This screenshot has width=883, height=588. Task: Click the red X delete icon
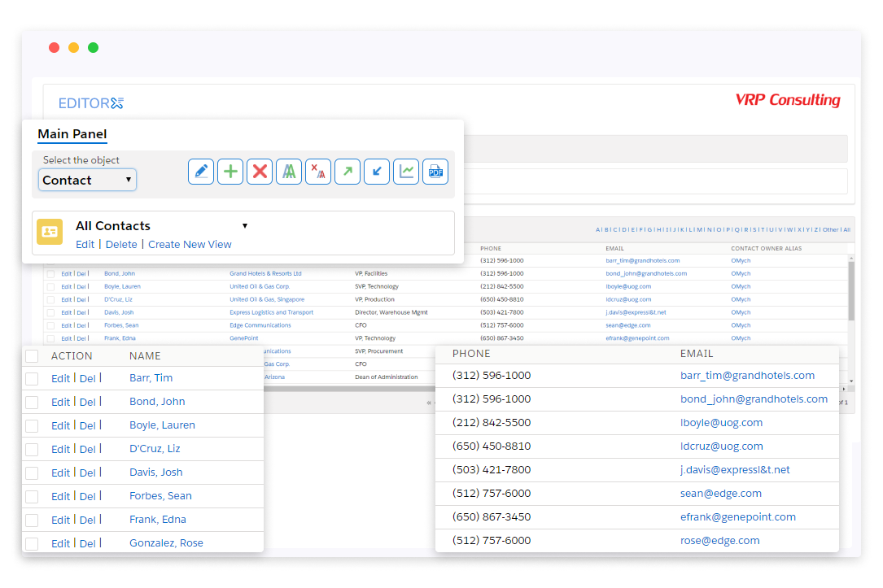[x=260, y=172]
